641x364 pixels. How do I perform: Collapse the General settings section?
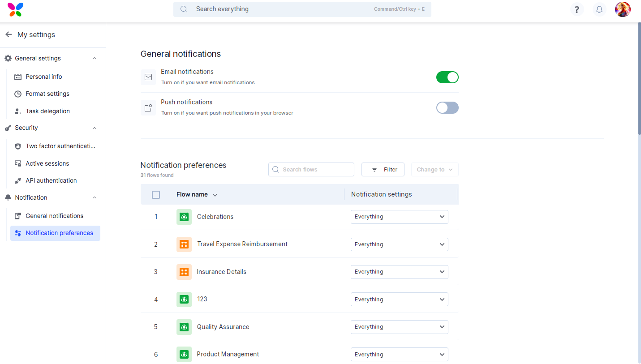click(x=95, y=58)
